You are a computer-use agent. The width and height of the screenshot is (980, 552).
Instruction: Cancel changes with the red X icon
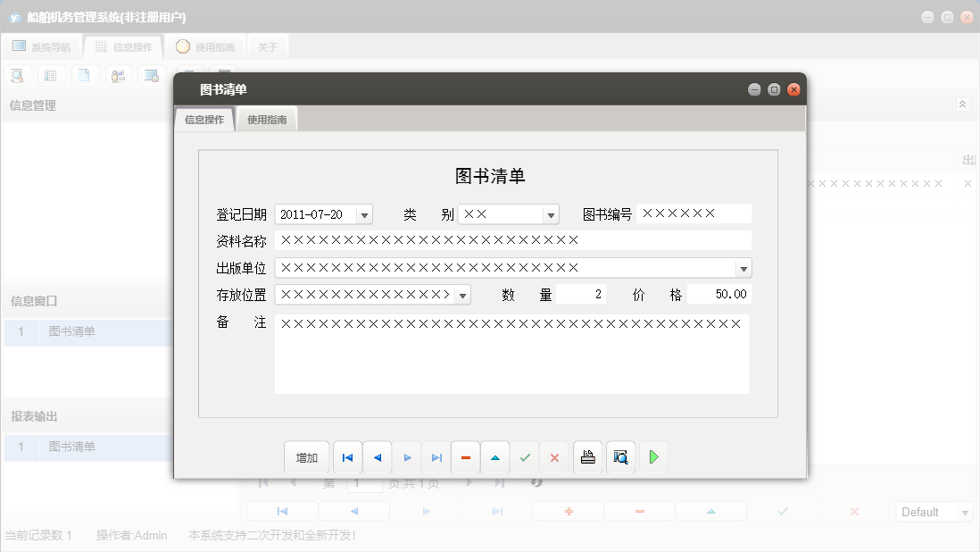tap(554, 456)
